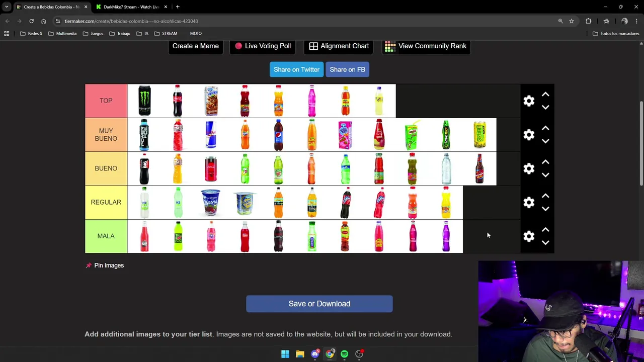Select Big Cola bottle in BUENO tier
Viewport: 644px width, 362px height.
click(144, 168)
